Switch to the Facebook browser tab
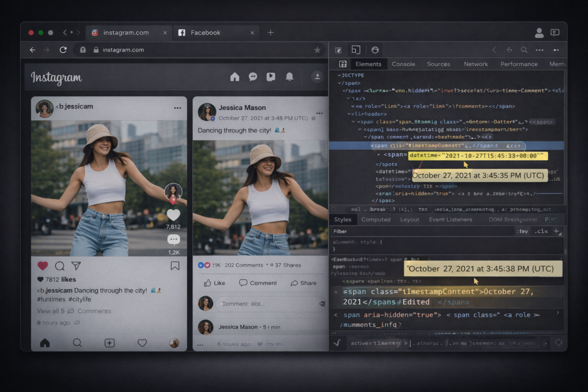 pyautogui.click(x=205, y=33)
